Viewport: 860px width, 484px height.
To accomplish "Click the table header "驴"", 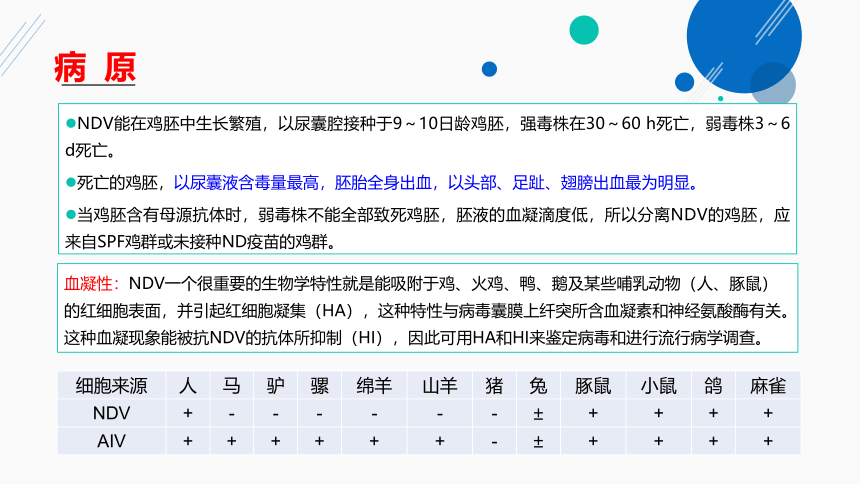I will pyautogui.click(x=275, y=386).
